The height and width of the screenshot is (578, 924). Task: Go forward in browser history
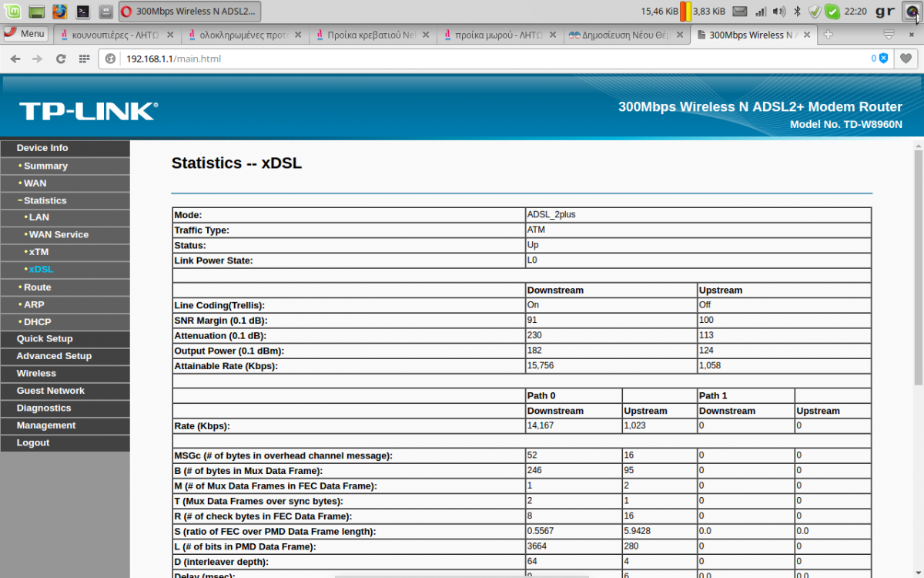pos(37,59)
